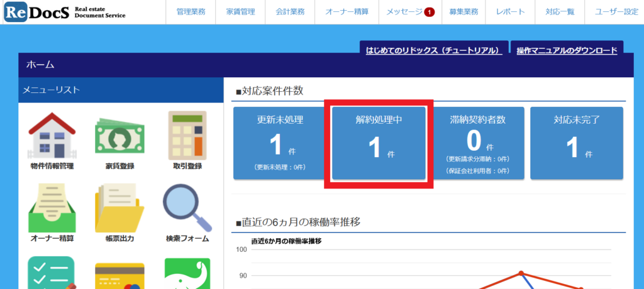This screenshot has height=289, width=644.
Task: Open ユーザー設定 menu
Action: coord(616,12)
